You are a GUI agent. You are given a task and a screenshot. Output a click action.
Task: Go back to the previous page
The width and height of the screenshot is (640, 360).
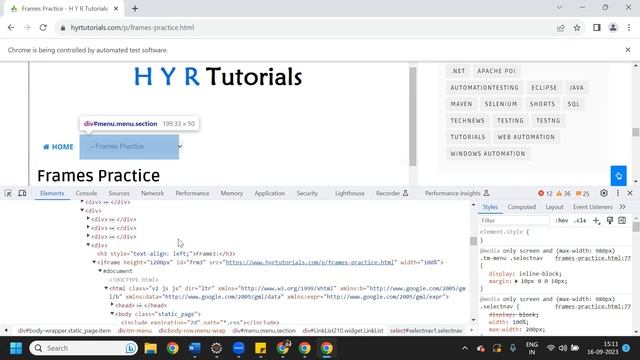point(11,28)
